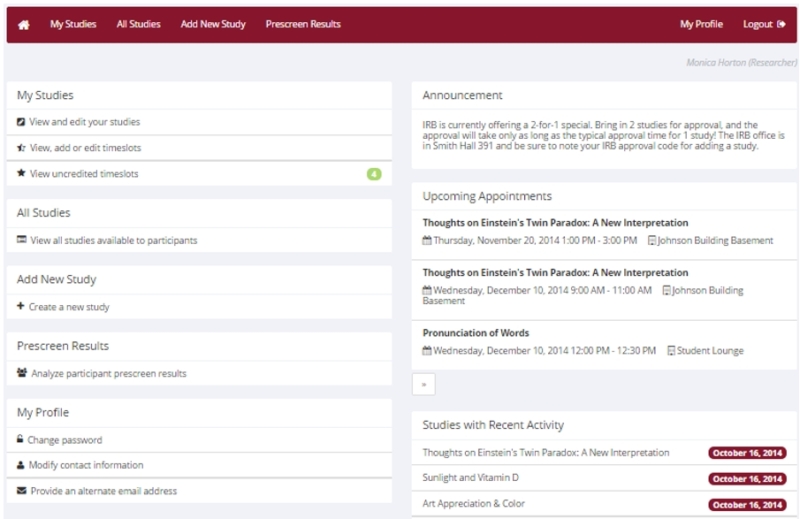This screenshot has width=800, height=519.
Task: Click the envelope icon beside alternate email address
Action: pyautogui.click(x=21, y=491)
